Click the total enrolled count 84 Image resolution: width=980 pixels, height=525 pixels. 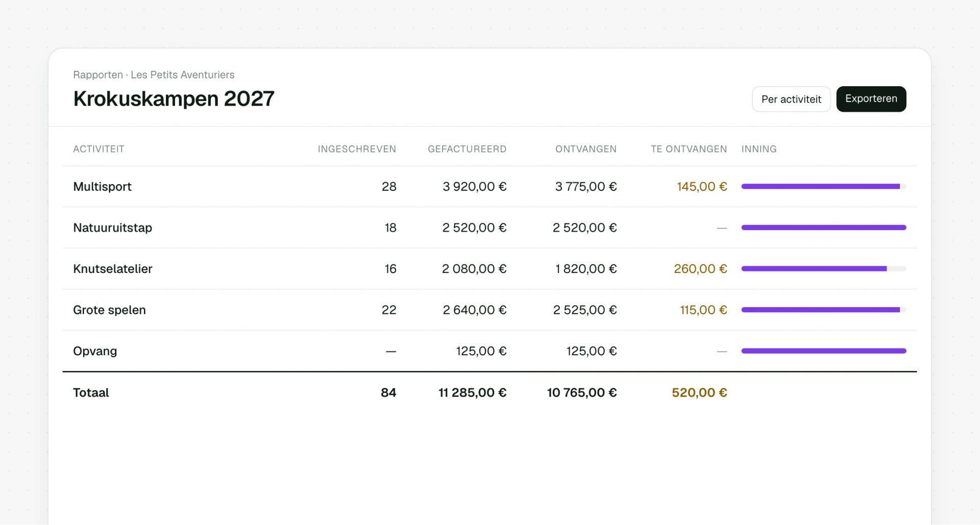[x=388, y=392]
